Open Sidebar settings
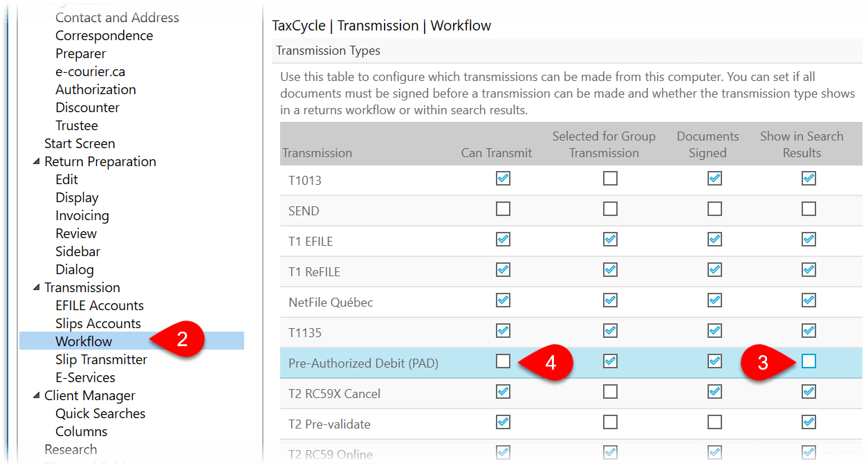The width and height of the screenshot is (868, 468). click(x=78, y=251)
